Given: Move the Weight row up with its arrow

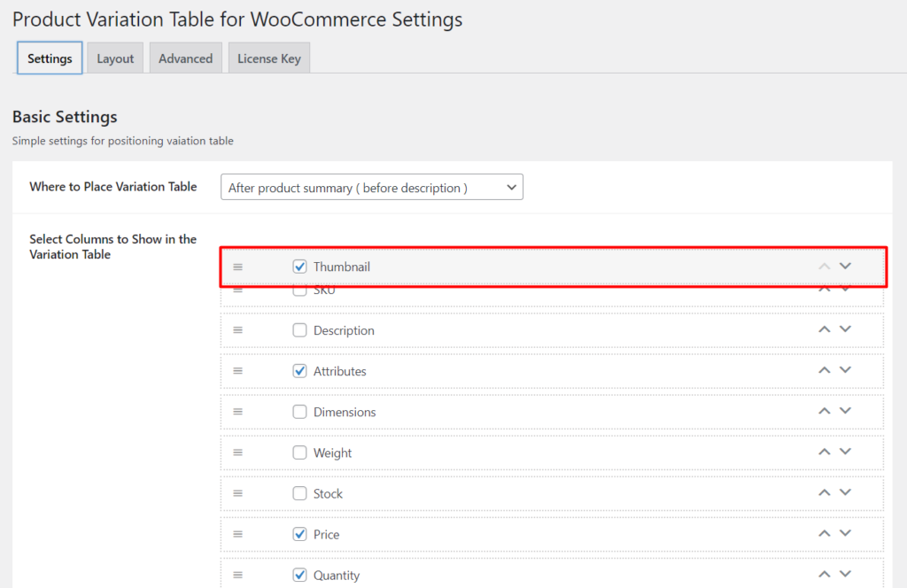Looking at the screenshot, I should [825, 452].
